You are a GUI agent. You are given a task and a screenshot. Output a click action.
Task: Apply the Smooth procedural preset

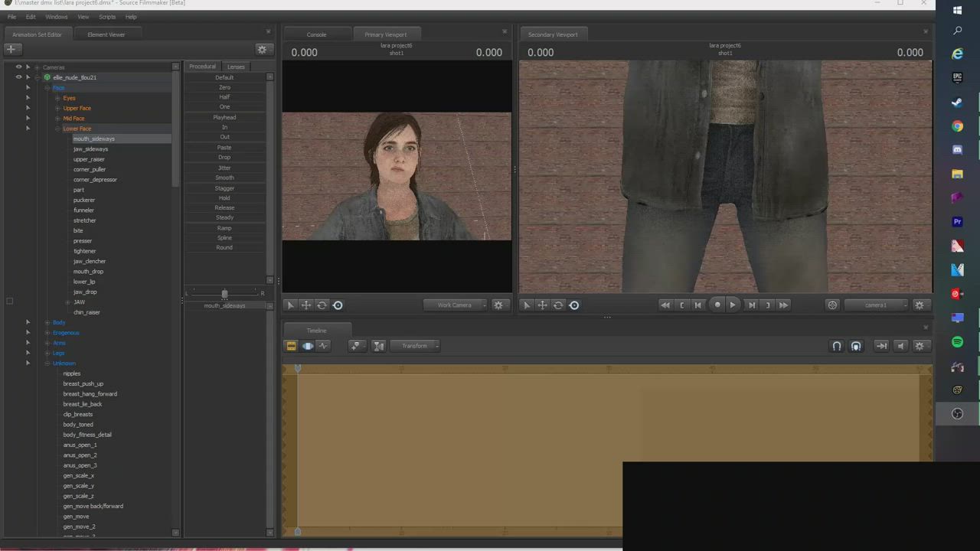pos(224,178)
